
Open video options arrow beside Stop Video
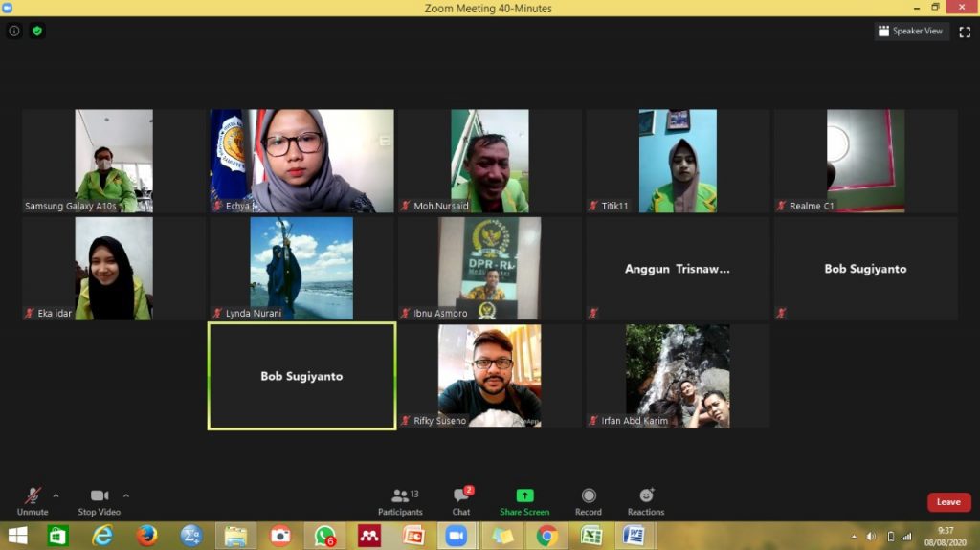point(126,495)
